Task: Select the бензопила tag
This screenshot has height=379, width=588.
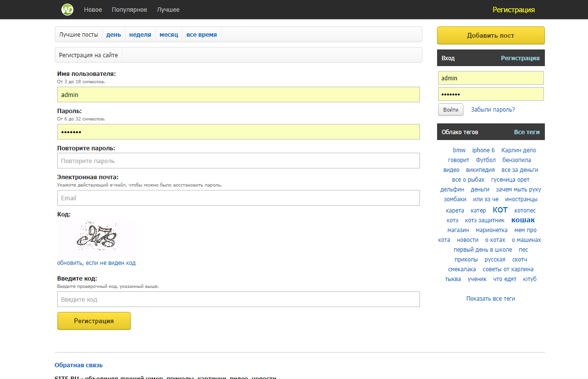Action: [516, 160]
